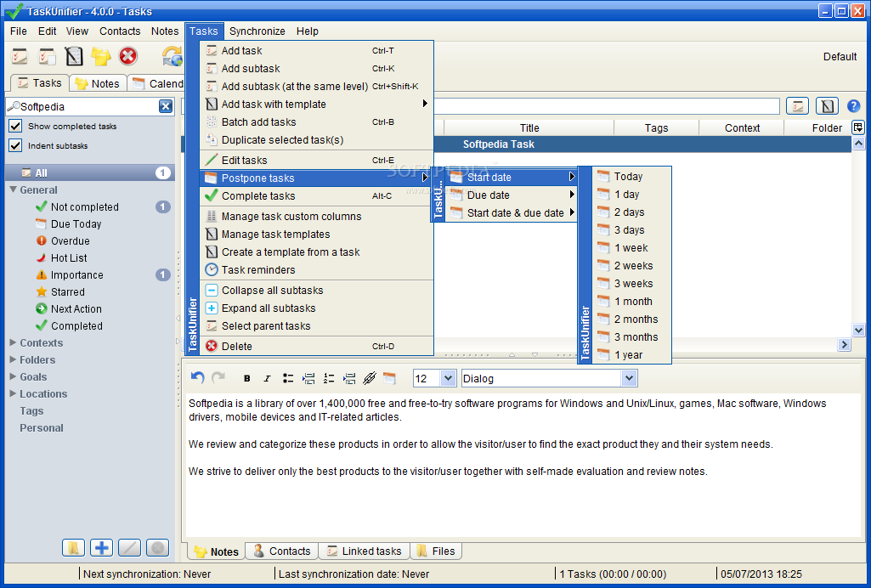Expand the Contexts tree section

tap(13, 343)
